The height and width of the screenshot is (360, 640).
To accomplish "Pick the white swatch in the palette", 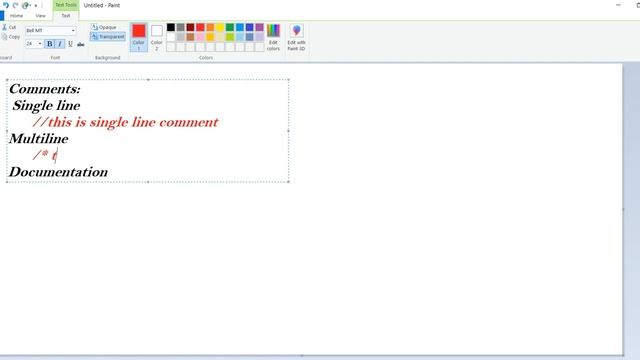I will (171, 37).
